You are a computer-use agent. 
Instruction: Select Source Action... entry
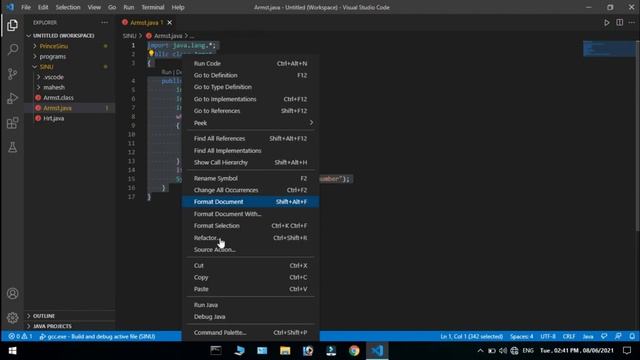point(251,249)
